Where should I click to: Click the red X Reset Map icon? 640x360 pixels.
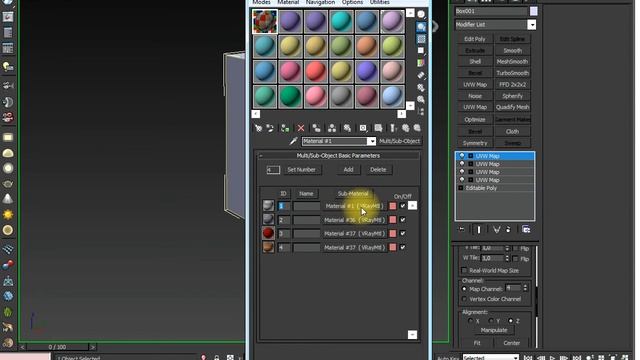click(301, 128)
